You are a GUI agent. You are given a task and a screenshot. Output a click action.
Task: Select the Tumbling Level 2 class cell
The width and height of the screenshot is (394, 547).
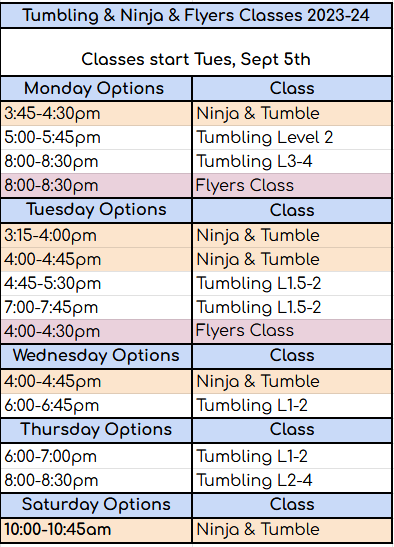(x=292, y=138)
